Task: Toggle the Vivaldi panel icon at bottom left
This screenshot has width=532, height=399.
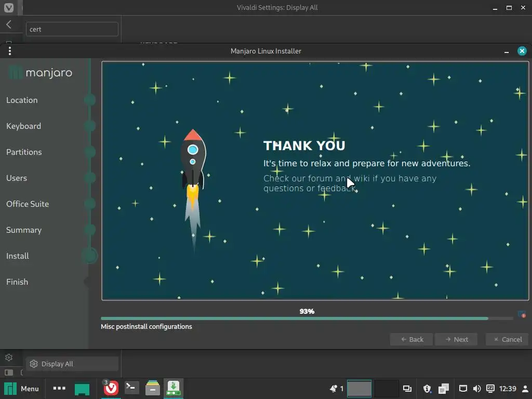Action: 9,373
